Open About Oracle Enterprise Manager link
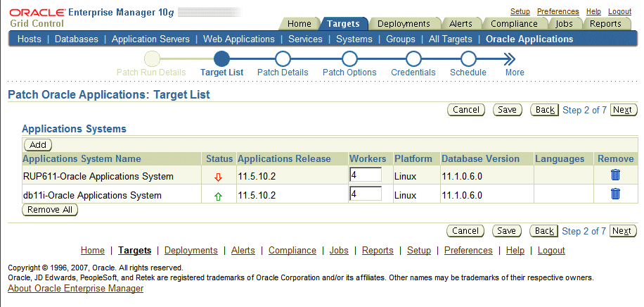The height and width of the screenshot is (307, 644). point(75,289)
